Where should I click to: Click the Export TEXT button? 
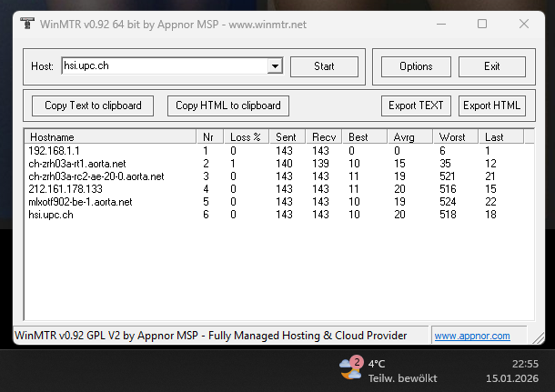[x=416, y=106]
